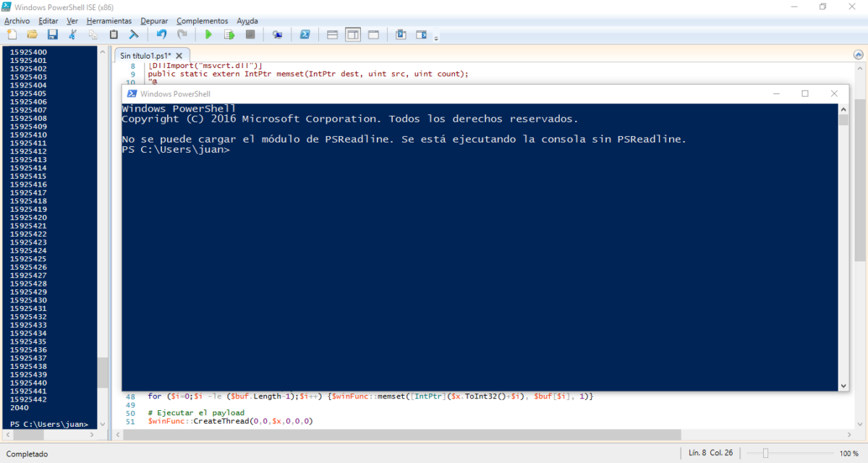Click the console line after the PS prompt
The width and height of the screenshot is (868, 463).
point(246,149)
